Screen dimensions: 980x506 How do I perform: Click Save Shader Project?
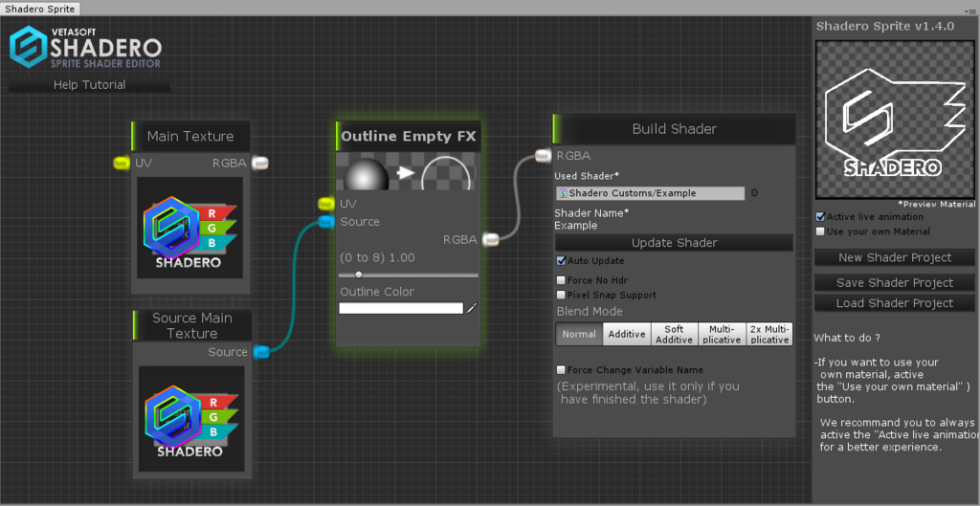tap(895, 283)
